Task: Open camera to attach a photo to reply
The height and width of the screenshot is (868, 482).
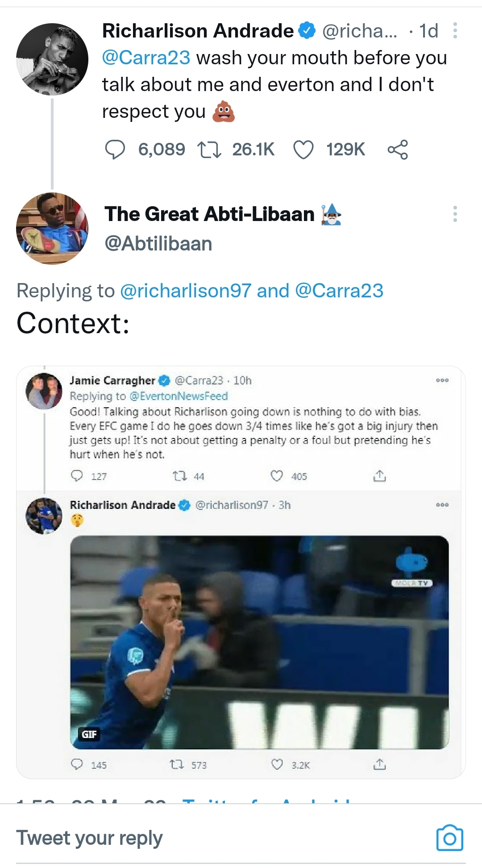Action: point(449,838)
